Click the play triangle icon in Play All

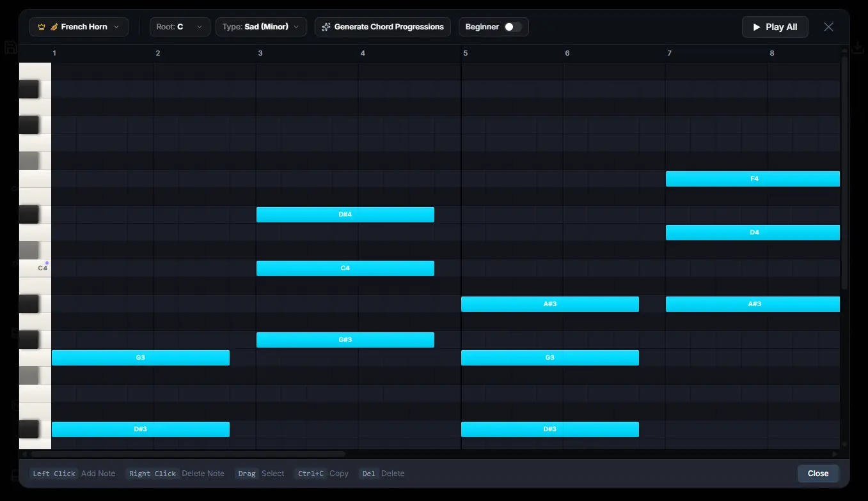[757, 27]
